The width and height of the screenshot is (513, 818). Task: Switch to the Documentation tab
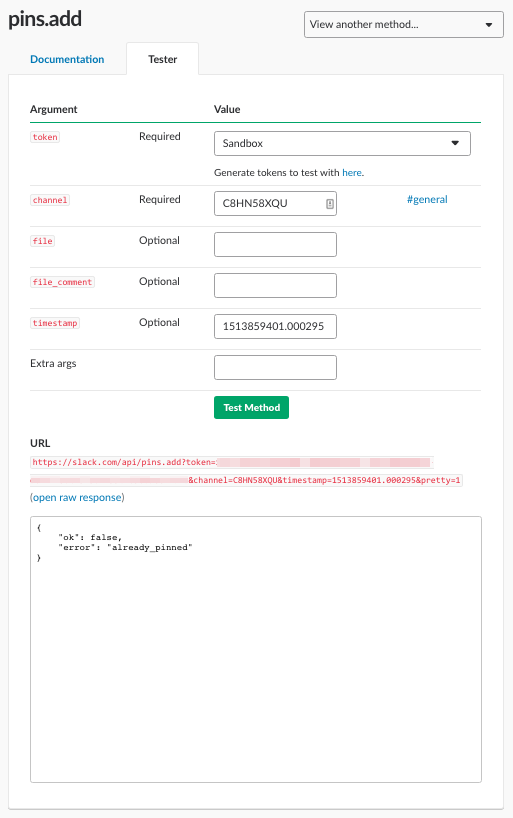coord(67,59)
